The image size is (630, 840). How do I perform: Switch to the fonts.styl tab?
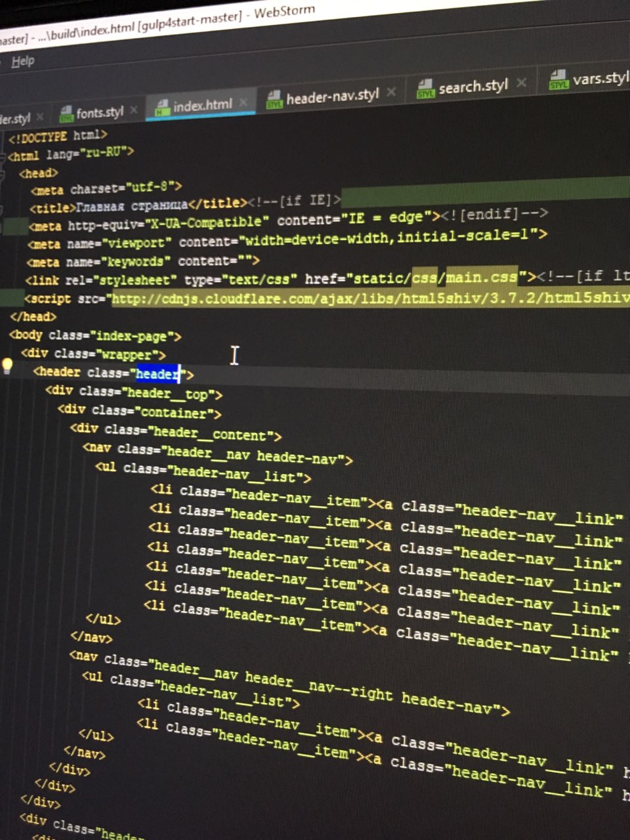pyautogui.click(x=98, y=113)
